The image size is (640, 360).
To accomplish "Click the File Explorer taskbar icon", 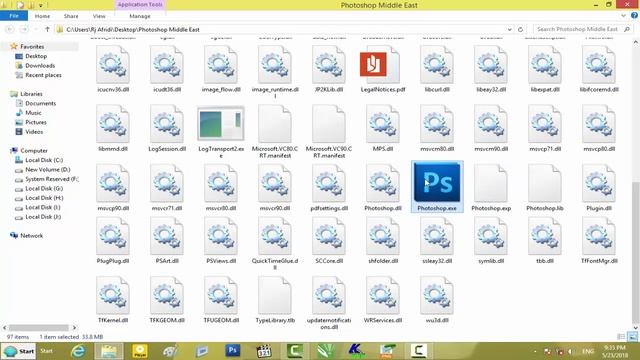I will coord(109,351).
